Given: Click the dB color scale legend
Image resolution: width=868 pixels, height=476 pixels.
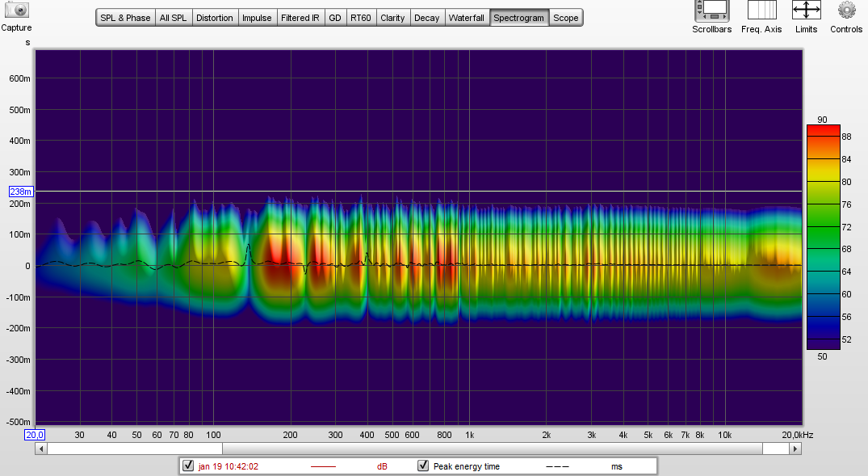Looking at the screenshot, I should click(823, 237).
